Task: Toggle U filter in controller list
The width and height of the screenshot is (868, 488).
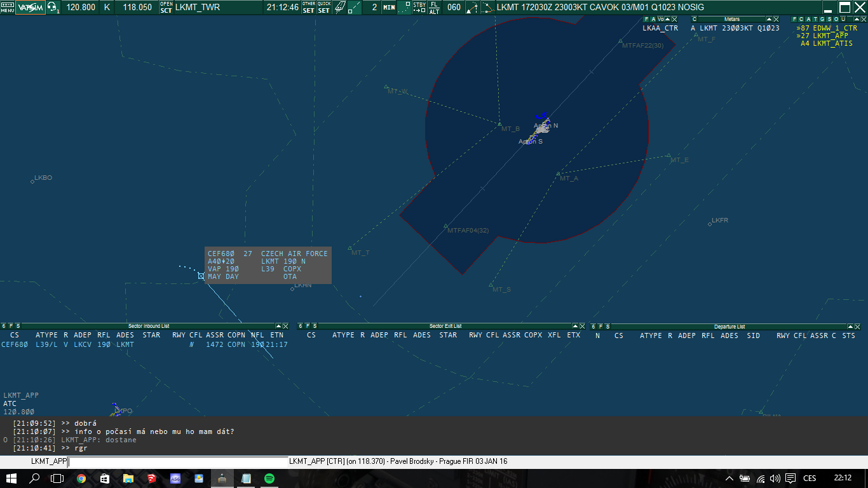Action: click(843, 19)
